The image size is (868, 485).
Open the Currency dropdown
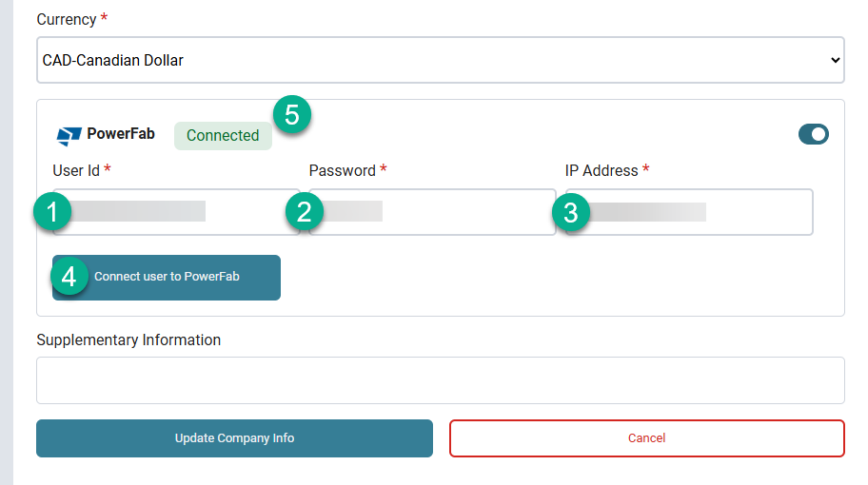[x=441, y=60]
